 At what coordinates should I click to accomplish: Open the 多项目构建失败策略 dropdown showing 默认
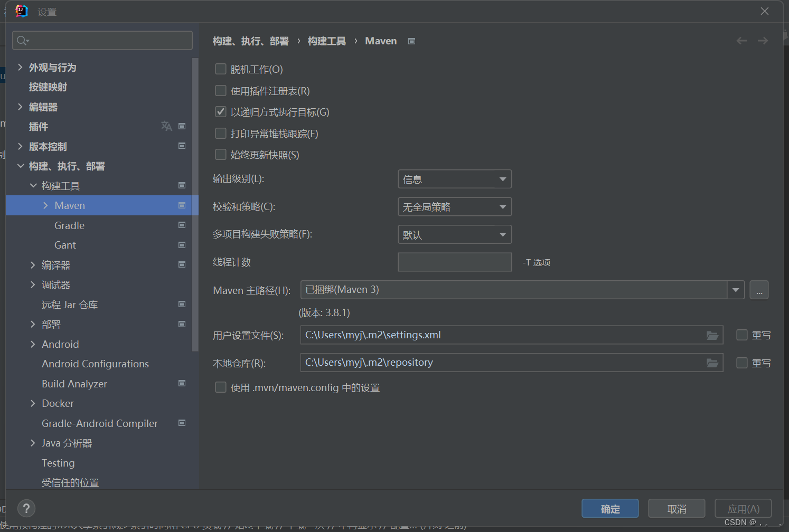pyautogui.click(x=455, y=234)
